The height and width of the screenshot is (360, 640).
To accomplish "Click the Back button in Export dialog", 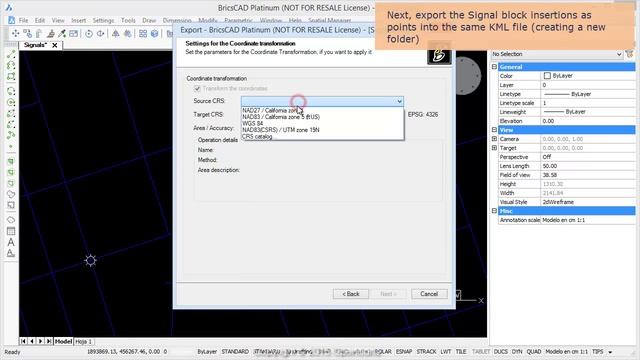I will pos(351,294).
